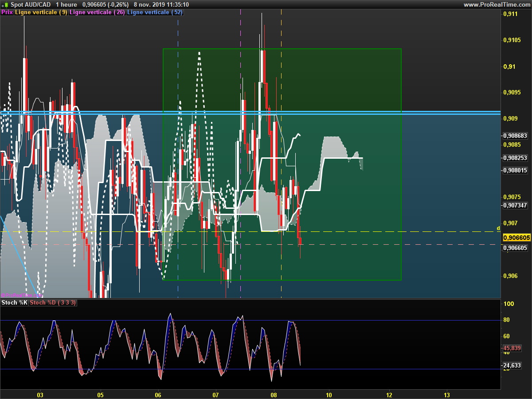Click the 0,908683 boxed price marker
Screen dimensions: 532x399
(515, 136)
